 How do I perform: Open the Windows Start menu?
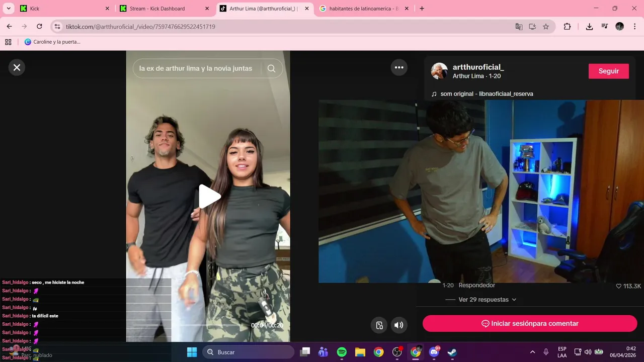tap(192, 352)
